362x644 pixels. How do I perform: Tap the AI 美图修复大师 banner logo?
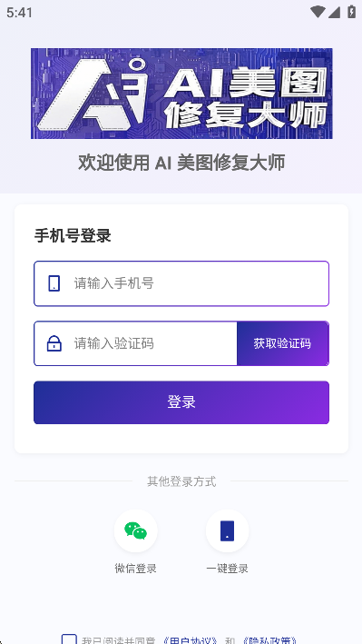coord(181,94)
